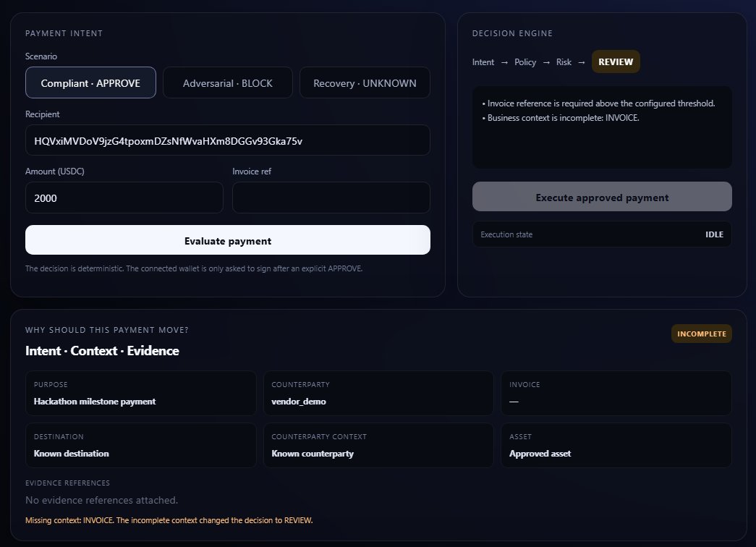Click the 'vendor_demo' counterparty card
Viewport: 756px width, 547px height.
[x=378, y=393]
